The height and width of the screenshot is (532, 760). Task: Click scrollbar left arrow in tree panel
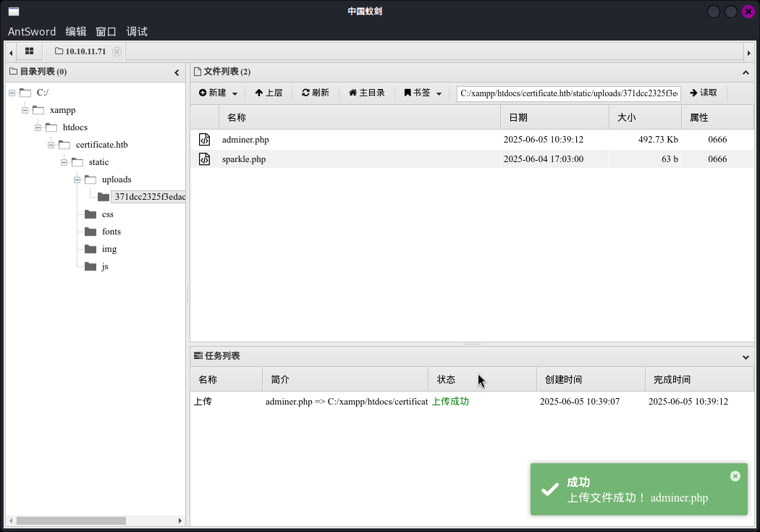tap(11, 521)
